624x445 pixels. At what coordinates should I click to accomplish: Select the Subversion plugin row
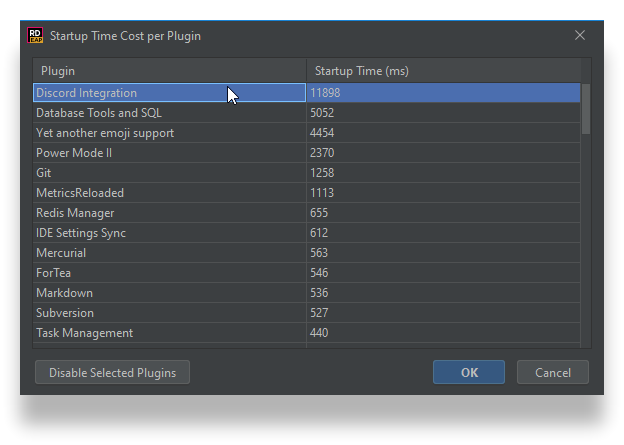click(x=307, y=313)
